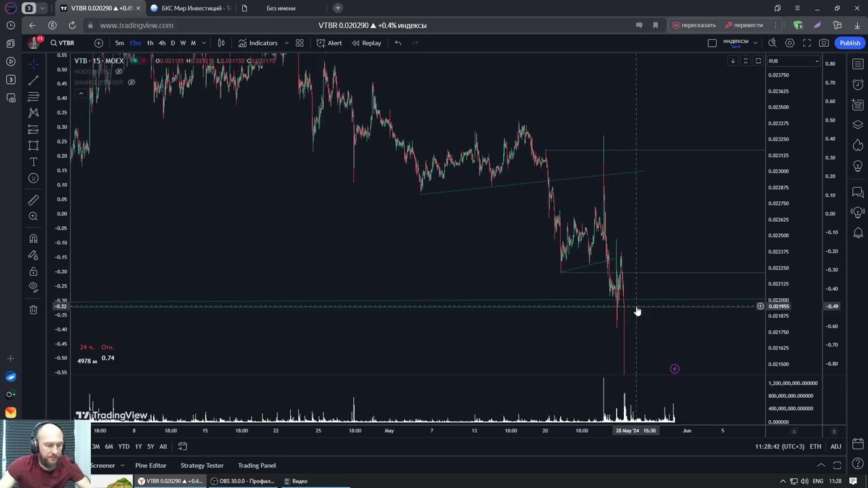Expand the индексы layout name dropdown
Screen dimensions: 868x488
(x=755, y=43)
